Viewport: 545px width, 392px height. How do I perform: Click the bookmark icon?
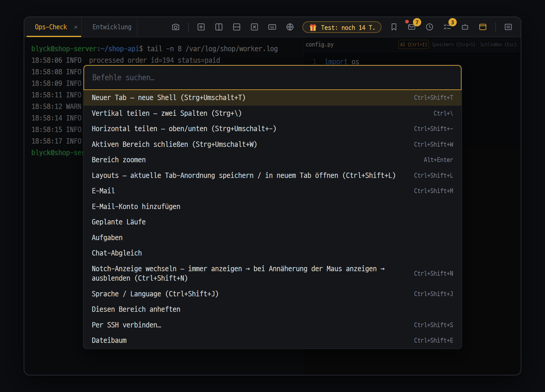tap(394, 27)
